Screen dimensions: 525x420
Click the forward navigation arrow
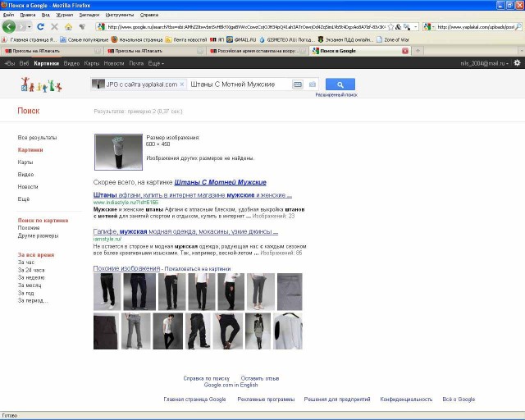point(21,26)
